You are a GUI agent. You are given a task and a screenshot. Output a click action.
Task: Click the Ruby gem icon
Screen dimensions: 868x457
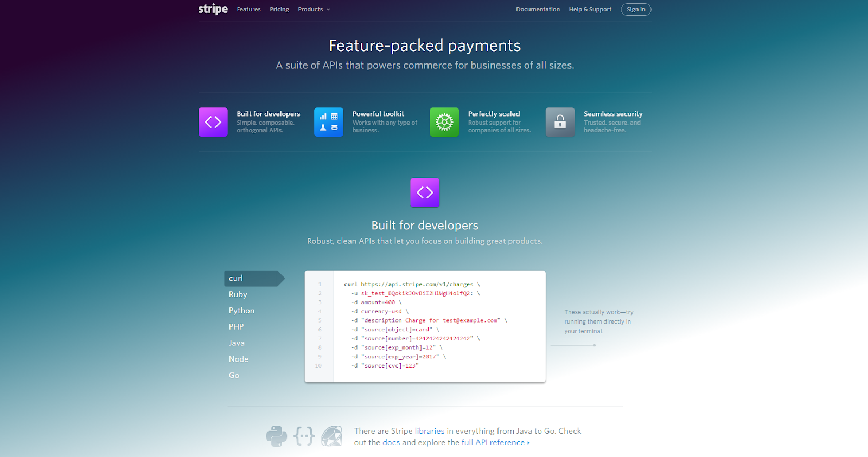(x=332, y=436)
